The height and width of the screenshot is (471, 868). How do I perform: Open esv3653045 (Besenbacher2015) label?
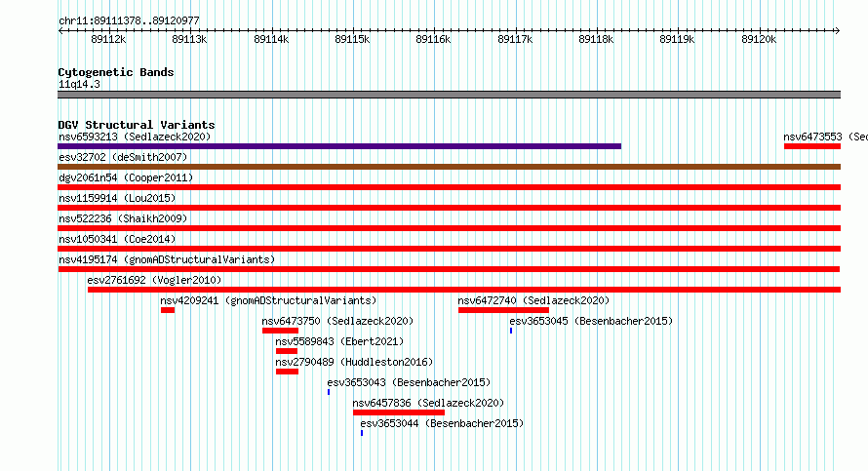point(591,321)
